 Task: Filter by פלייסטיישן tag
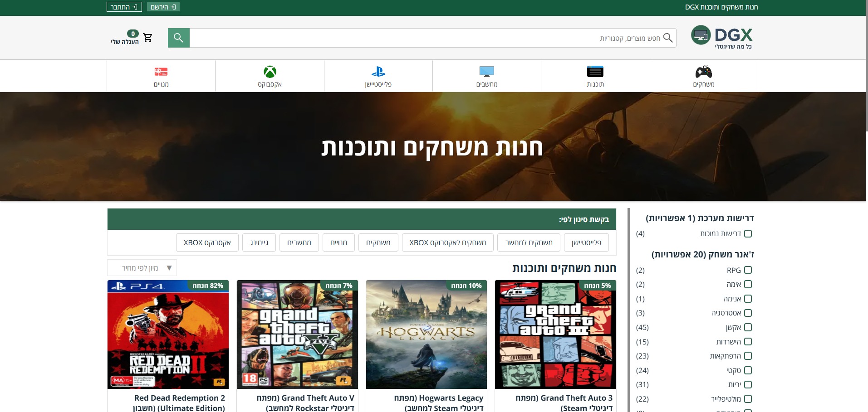click(x=586, y=242)
